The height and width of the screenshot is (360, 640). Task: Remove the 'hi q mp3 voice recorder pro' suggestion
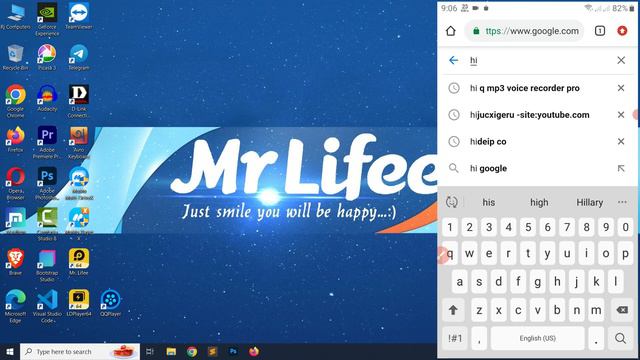(x=621, y=88)
